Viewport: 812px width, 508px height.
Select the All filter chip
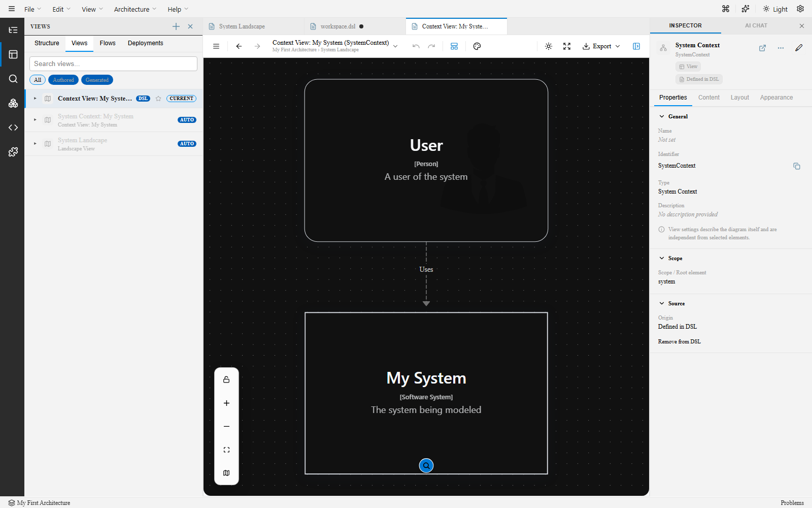[38, 80]
